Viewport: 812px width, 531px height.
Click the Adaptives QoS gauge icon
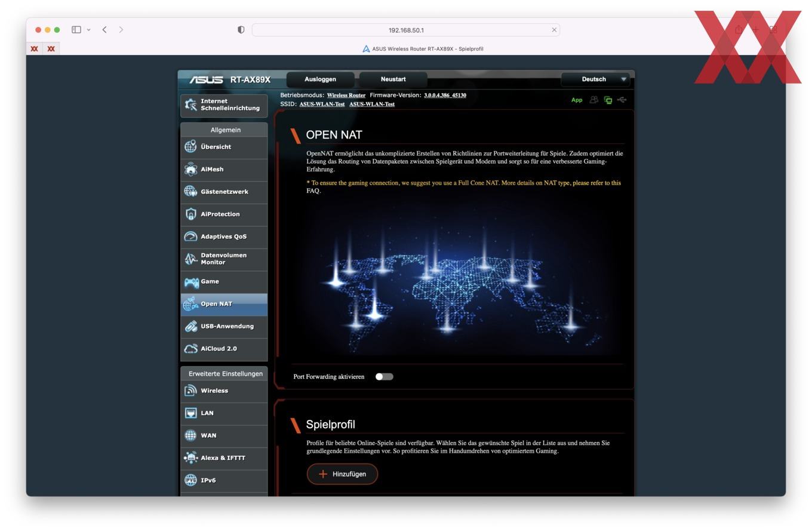(190, 237)
